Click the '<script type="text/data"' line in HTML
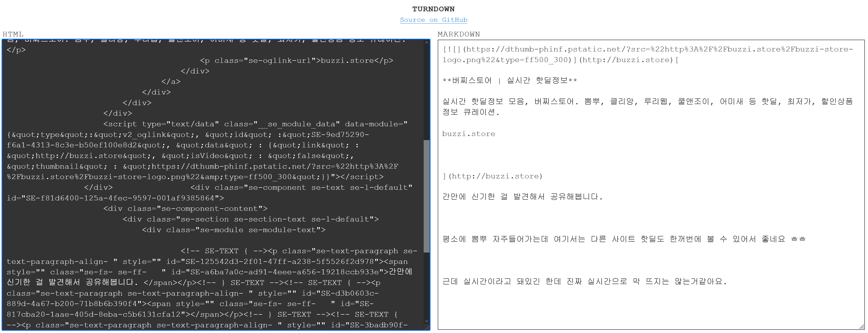 (255, 124)
